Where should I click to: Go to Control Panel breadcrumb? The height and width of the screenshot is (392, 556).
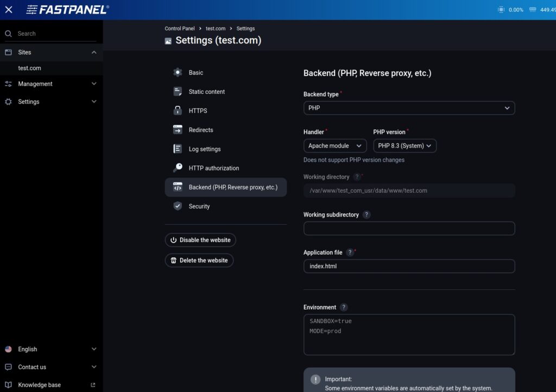coord(179,28)
